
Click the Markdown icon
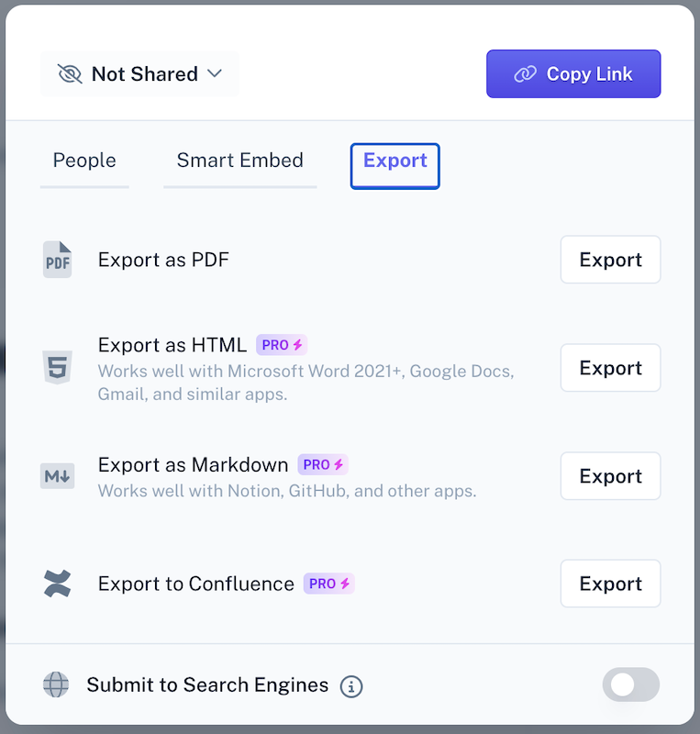click(x=57, y=476)
